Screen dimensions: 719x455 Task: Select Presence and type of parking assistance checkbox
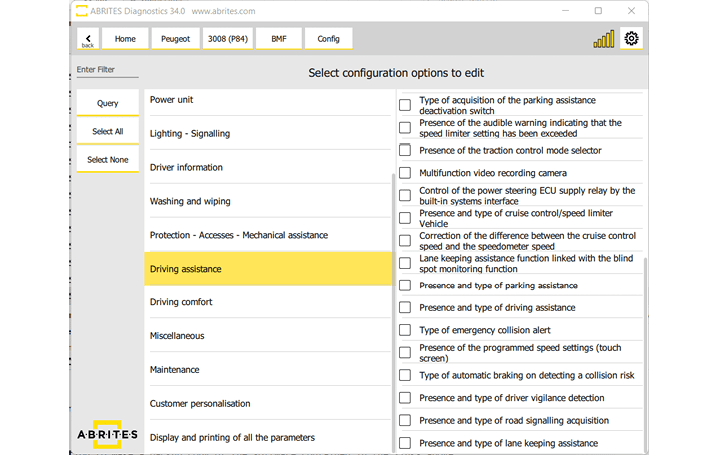click(405, 285)
